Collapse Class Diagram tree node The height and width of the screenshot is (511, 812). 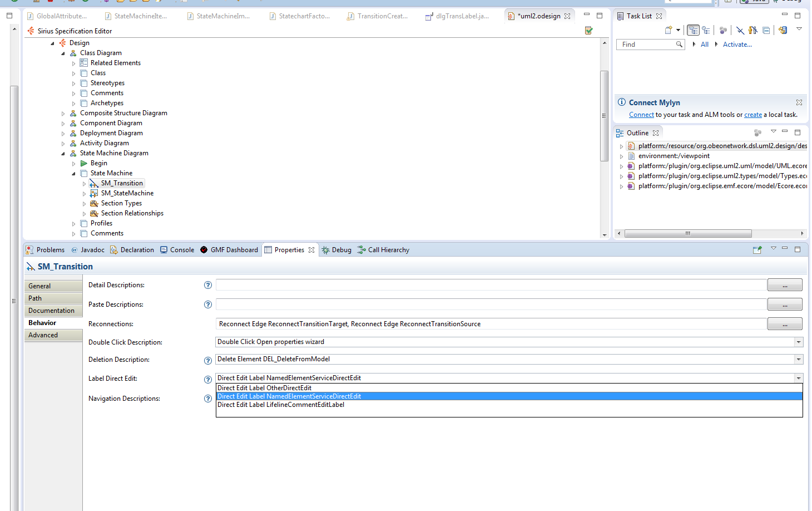(x=63, y=53)
